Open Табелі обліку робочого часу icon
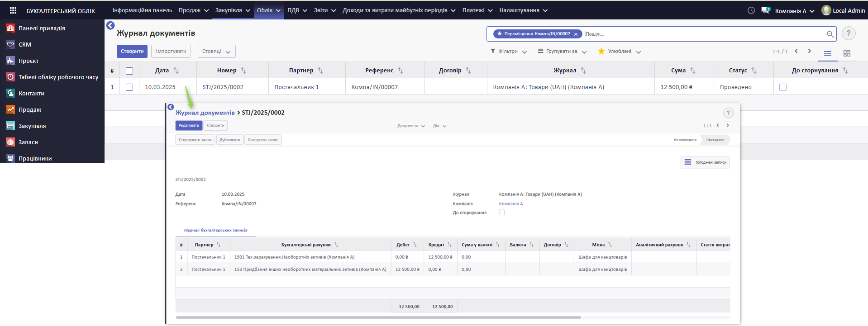Viewport: 868px width, 326px height. (x=10, y=77)
